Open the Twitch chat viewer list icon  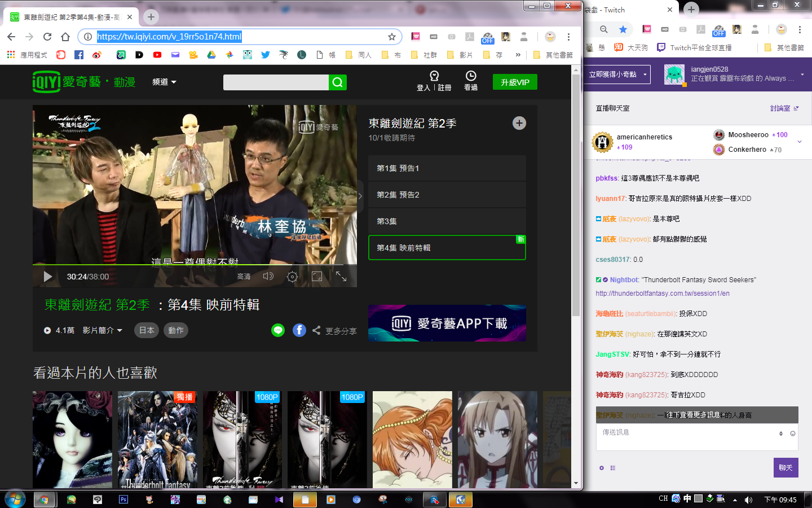(x=613, y=468)
